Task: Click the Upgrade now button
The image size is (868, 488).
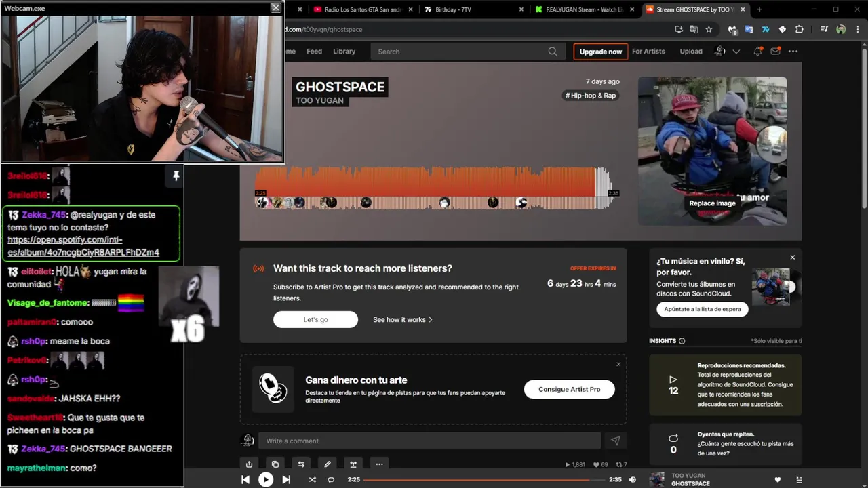Action: 601,52
